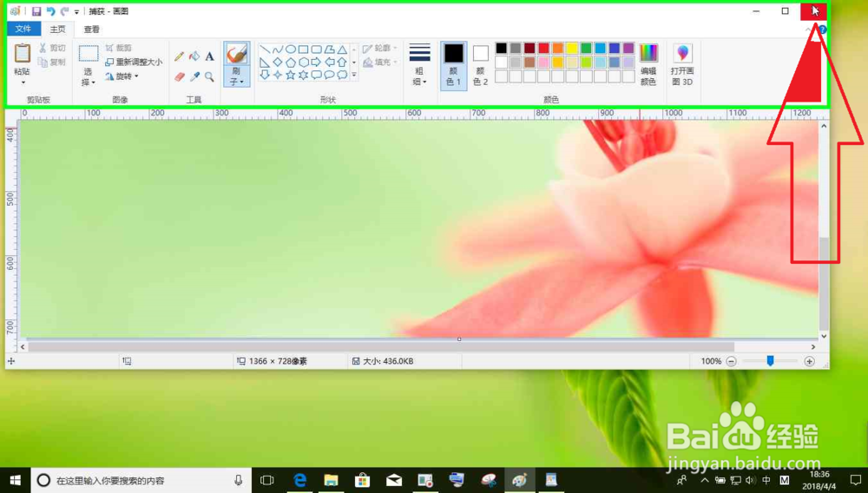Select the diamond shape
This screenshot has width=868, height=493.
tap(278, 62)
